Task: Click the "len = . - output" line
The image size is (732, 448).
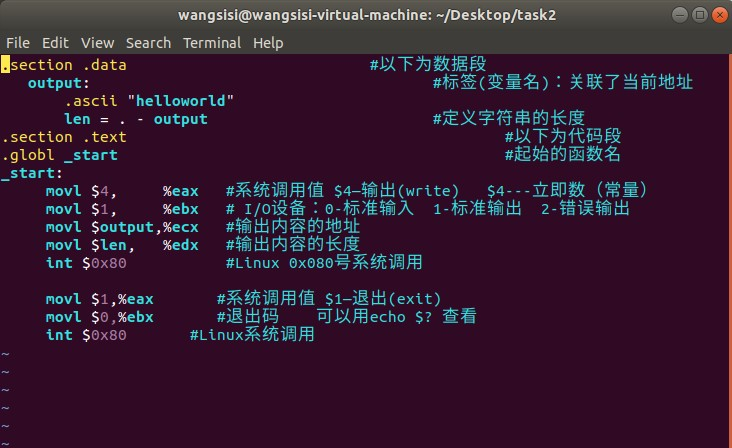Action: 135,119
